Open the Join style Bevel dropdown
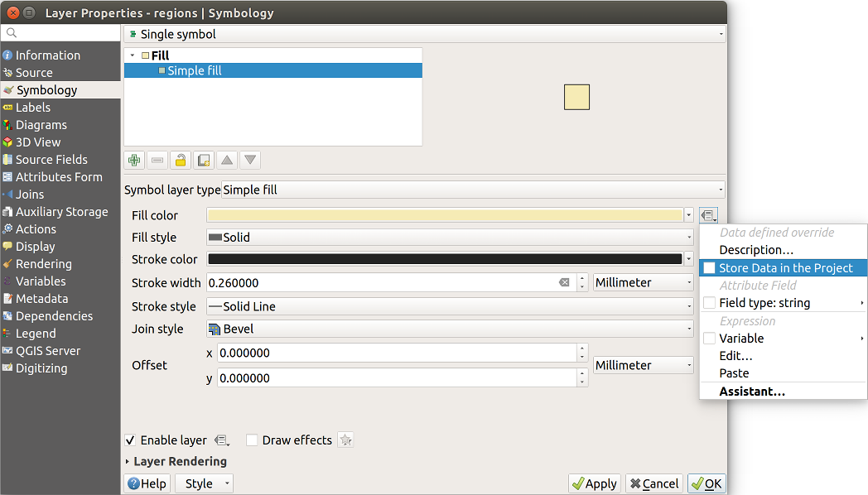The image size is (868, 495). tap(450, 329)
